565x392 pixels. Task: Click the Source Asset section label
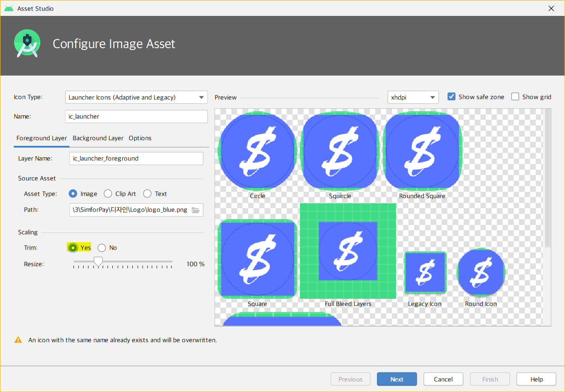pyautogui.click(x=37, y=179)
